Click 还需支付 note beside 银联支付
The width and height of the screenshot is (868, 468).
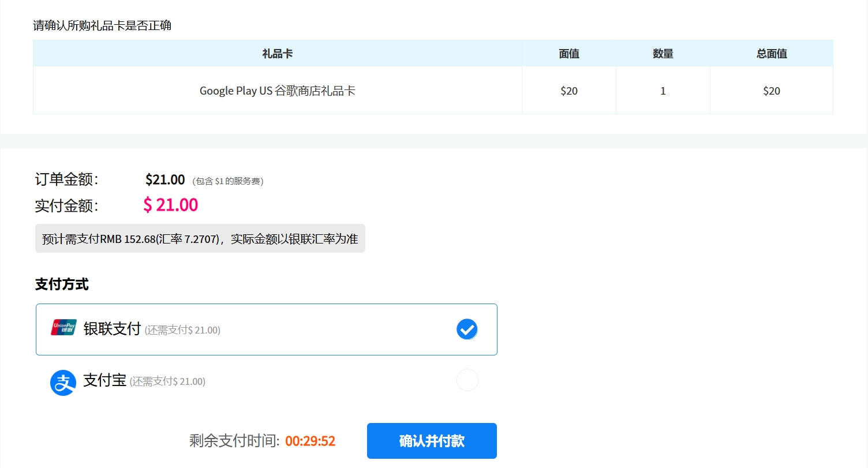(182, 330)
